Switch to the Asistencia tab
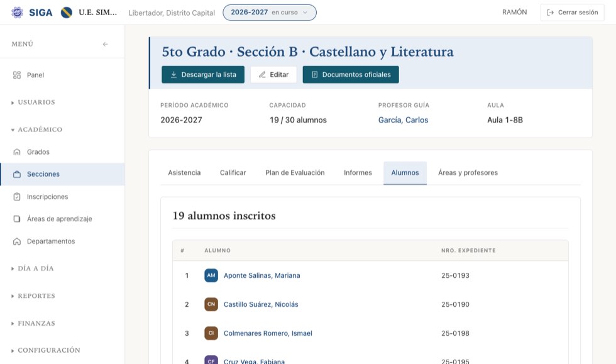This screenshot has width=616, height=364. click(184, 172)
